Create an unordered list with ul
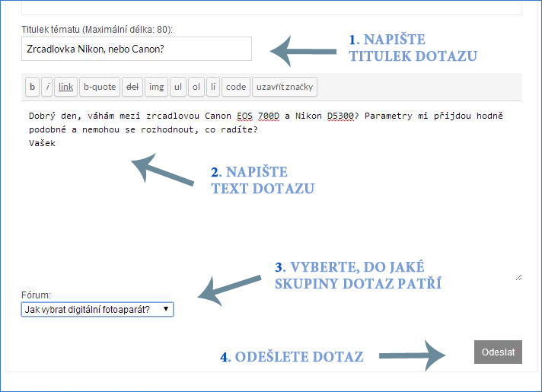 pos(178,87)
